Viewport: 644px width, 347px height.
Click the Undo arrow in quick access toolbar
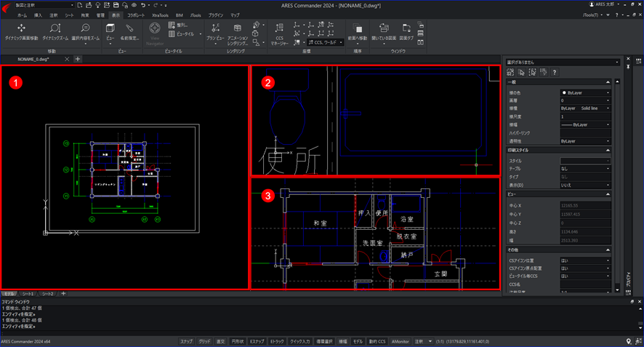(x=143, y=5)
